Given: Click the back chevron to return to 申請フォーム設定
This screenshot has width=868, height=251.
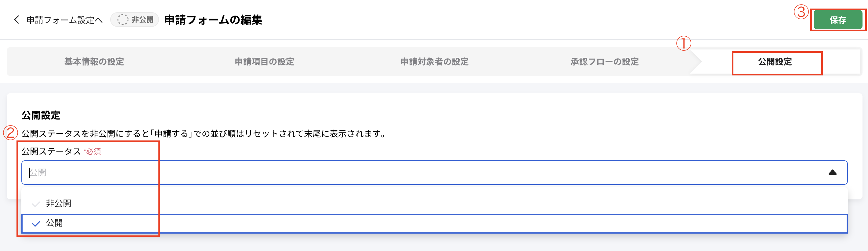Looking at the screenshot, I should pyautogui.click(x=16, y=20).
